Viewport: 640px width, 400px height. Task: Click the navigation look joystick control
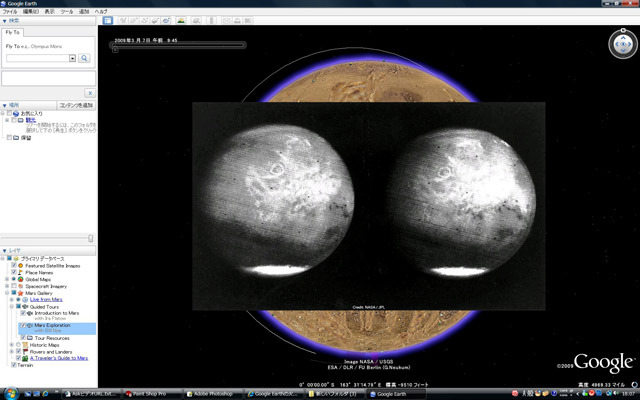[x=623, y=44]
